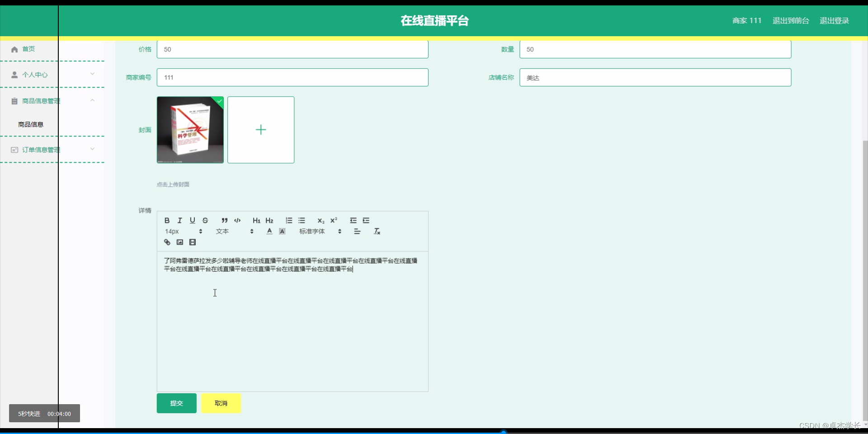Screen dimensions: 868x434
Task: Insert a code block
Action: click(237, 221)
